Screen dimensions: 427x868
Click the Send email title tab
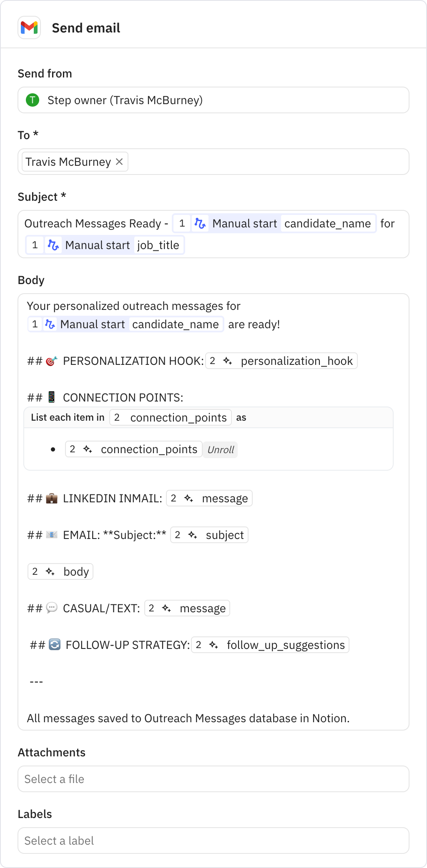85,28
